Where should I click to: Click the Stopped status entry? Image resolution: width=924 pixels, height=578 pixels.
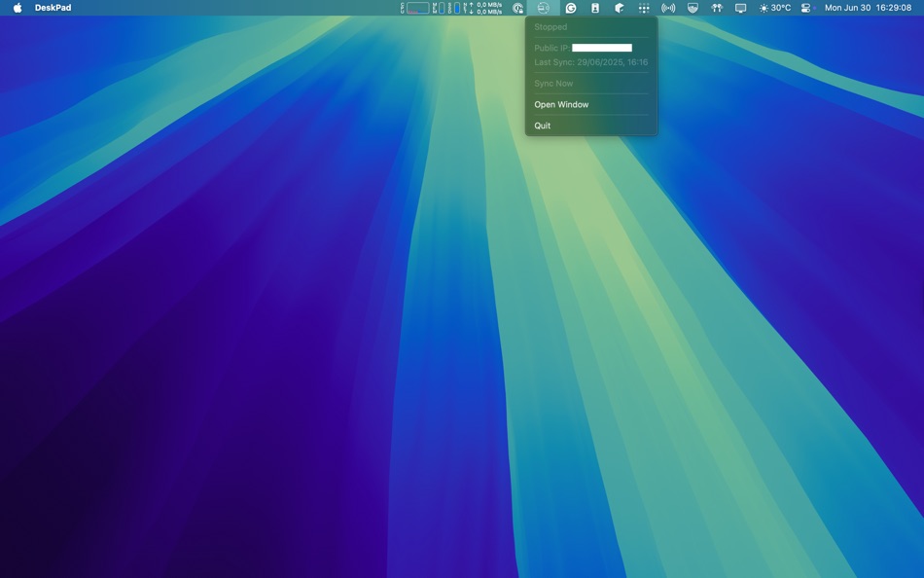591,27
